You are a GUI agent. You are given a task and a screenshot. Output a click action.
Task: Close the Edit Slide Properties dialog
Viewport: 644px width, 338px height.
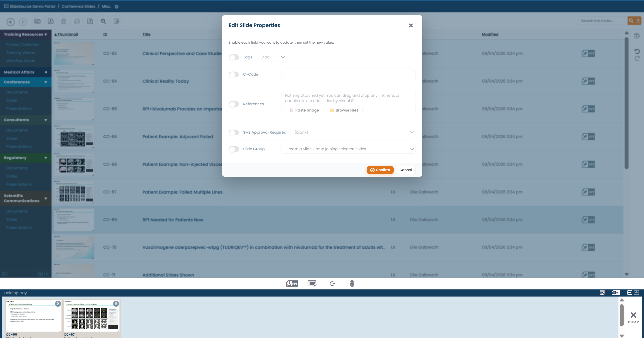tap(411, 26)
